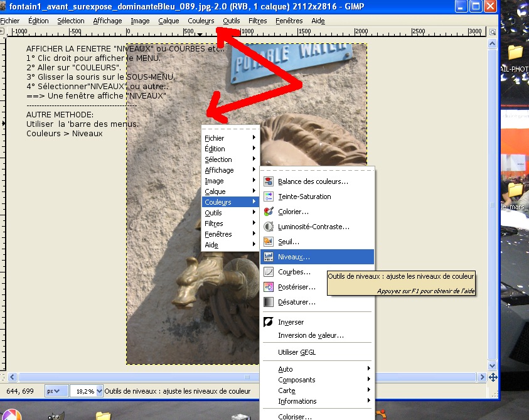Expand Fichier in the context menu
The height and width of the screenshot is (420, 529).
[230, 138]
